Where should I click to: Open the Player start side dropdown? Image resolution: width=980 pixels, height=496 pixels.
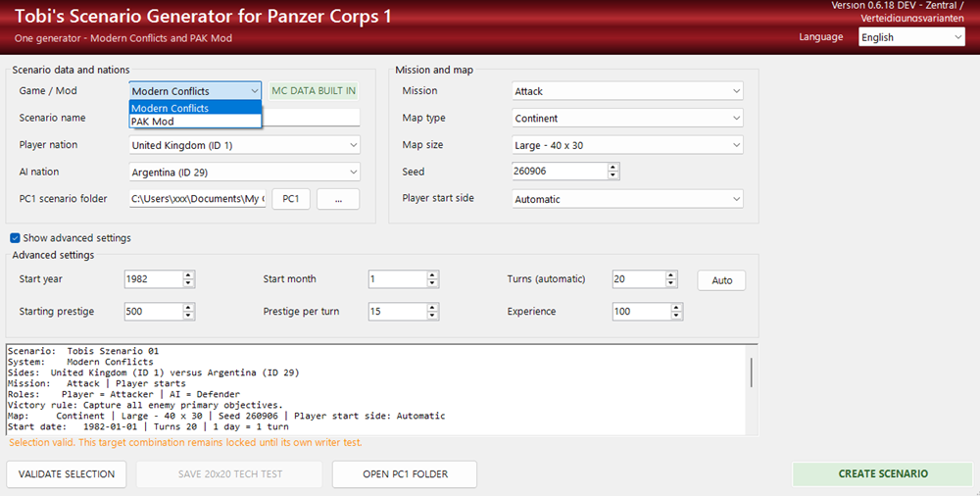pyautogui.click(x=627, y=199)
